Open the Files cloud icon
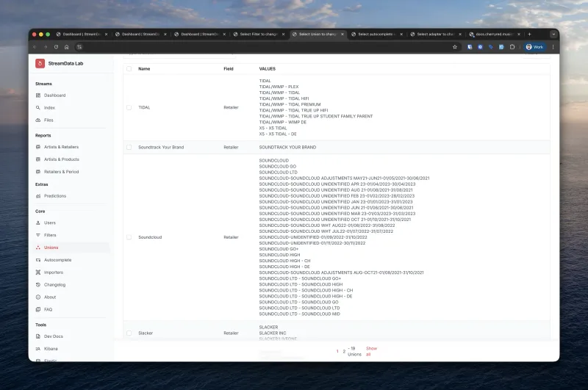Screen dimensions: 588x390 click(x=38, y=120)
